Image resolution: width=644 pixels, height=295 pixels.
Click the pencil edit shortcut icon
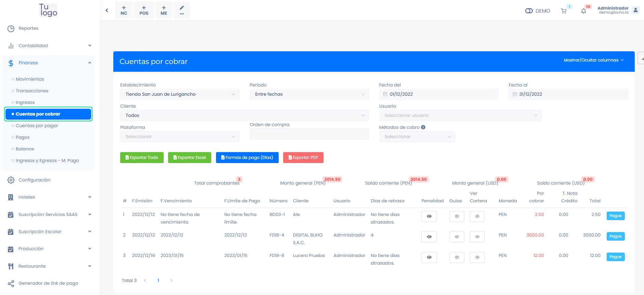point(181,10)
